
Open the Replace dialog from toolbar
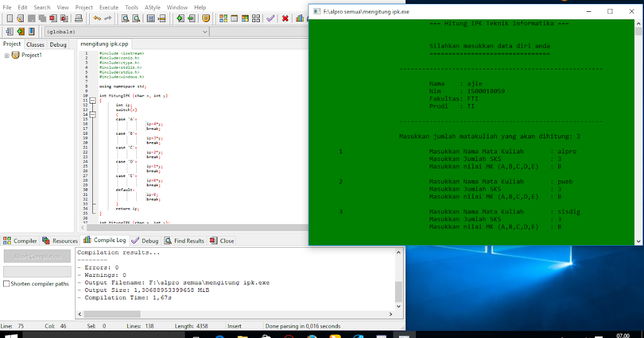point(136,18)
